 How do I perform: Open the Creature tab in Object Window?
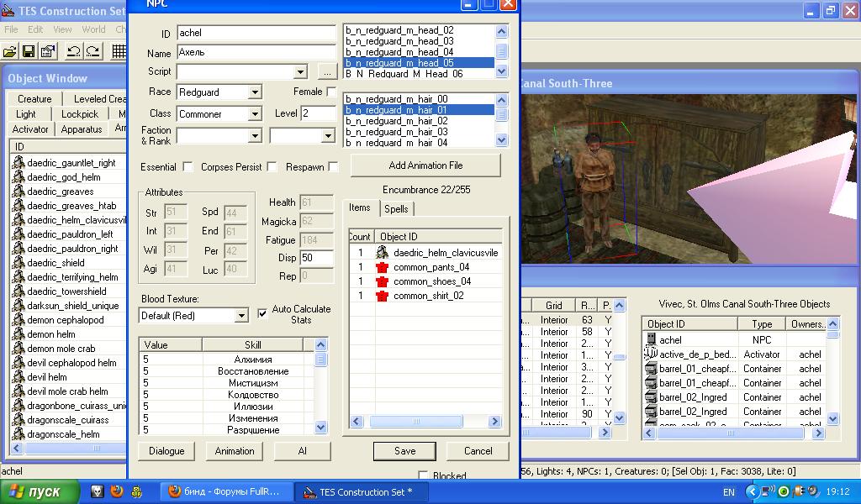coord(34,98)
